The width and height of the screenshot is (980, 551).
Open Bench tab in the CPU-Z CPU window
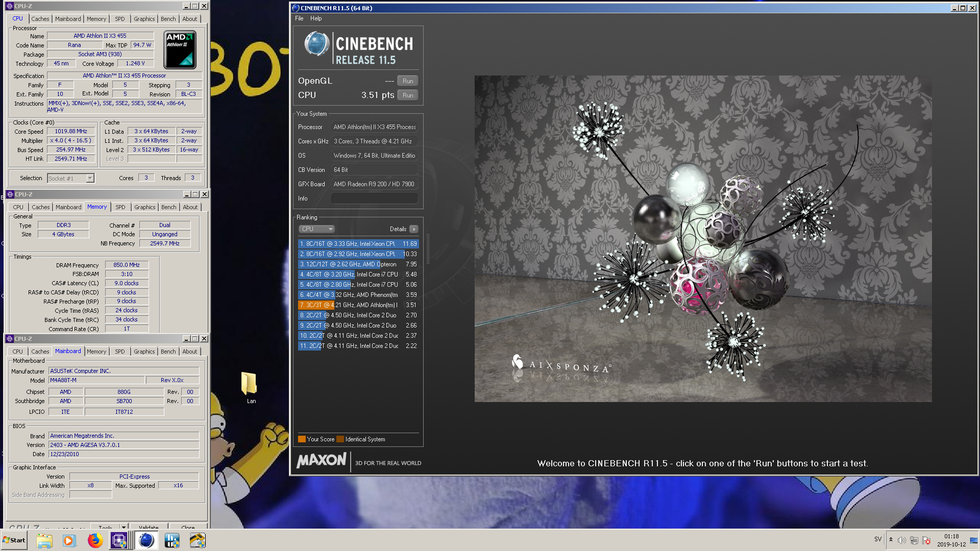tap(168, 19)
